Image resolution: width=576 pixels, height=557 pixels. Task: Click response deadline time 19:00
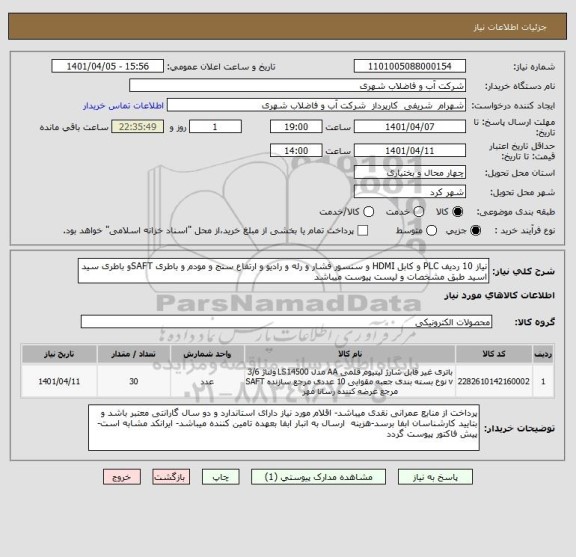[296, 127]
